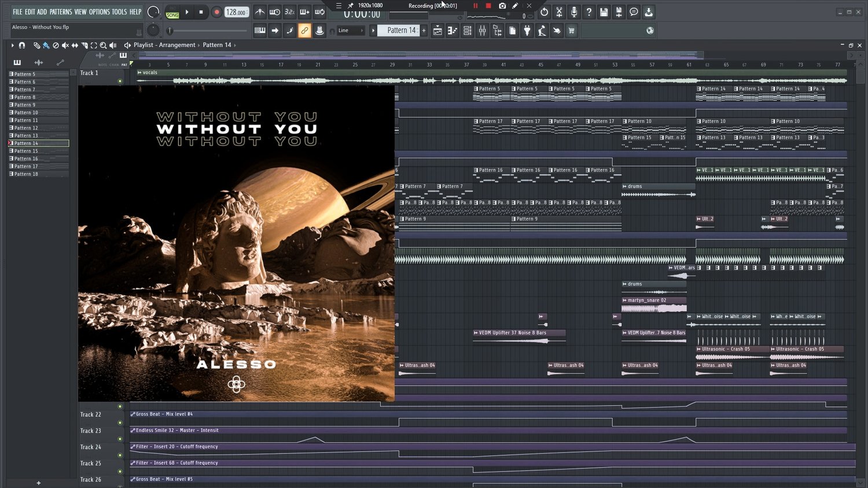Open the info chat bubble icon
This screenshot has width=868, height=488.
(634, 12)
